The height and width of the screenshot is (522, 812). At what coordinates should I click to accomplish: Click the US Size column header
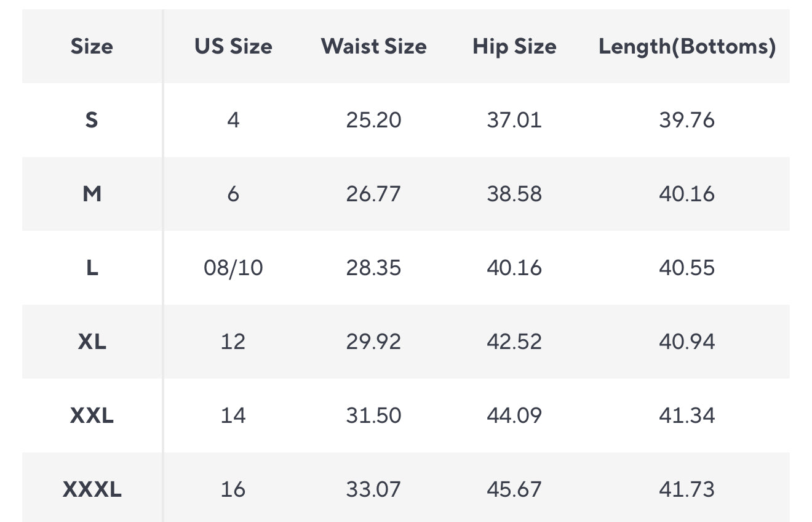(233, 46)
